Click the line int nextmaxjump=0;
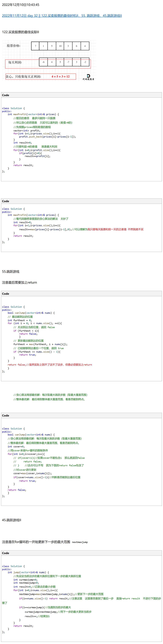 point(26,583)
